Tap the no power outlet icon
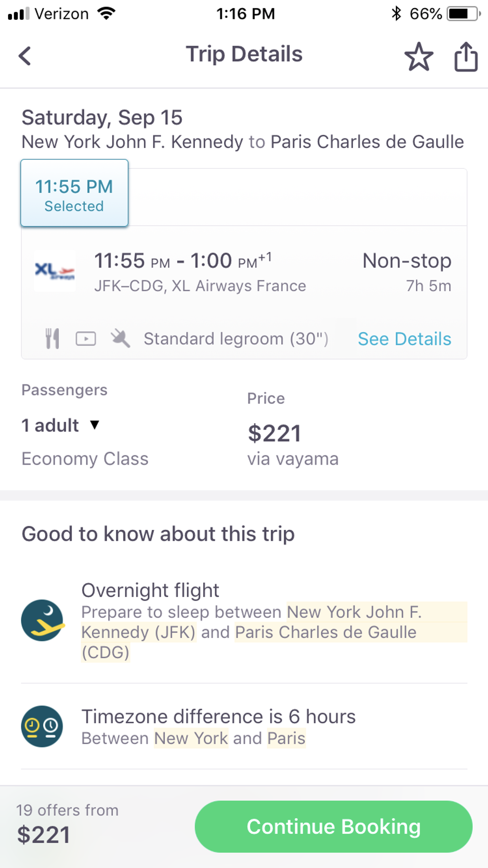488x868 pixels. (120, 339)
